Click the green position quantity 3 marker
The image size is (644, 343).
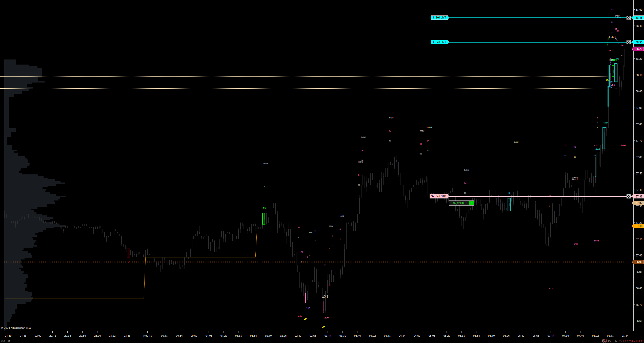click(x=471, y=203)
